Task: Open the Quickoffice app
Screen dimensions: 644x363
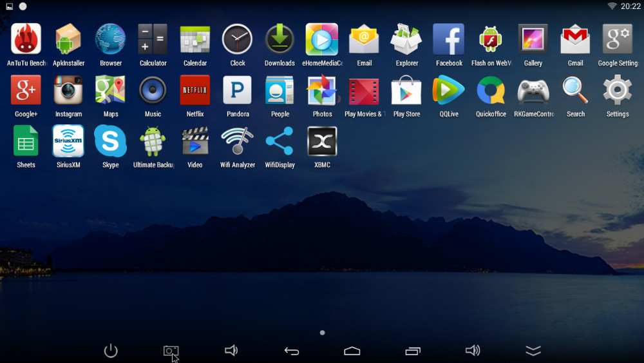Action: 491,90
